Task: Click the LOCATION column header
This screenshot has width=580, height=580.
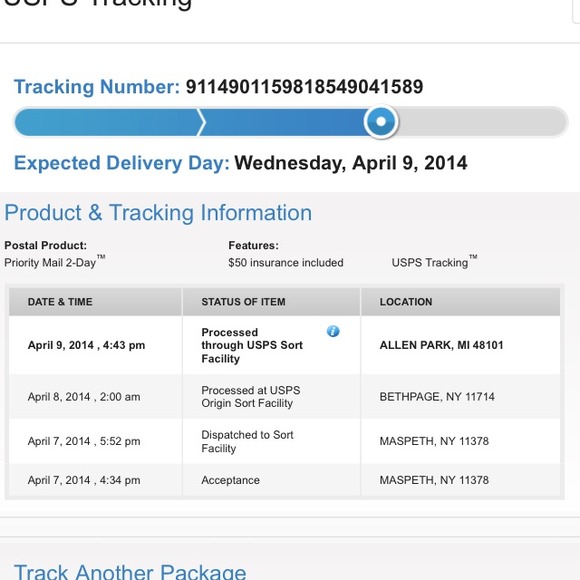Action: [406, 302]
